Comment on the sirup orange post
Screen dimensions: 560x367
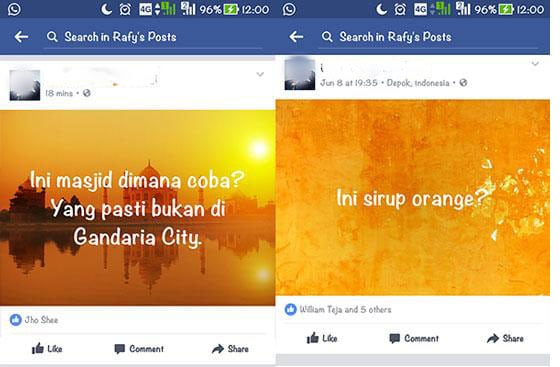(x=414, y=338)
